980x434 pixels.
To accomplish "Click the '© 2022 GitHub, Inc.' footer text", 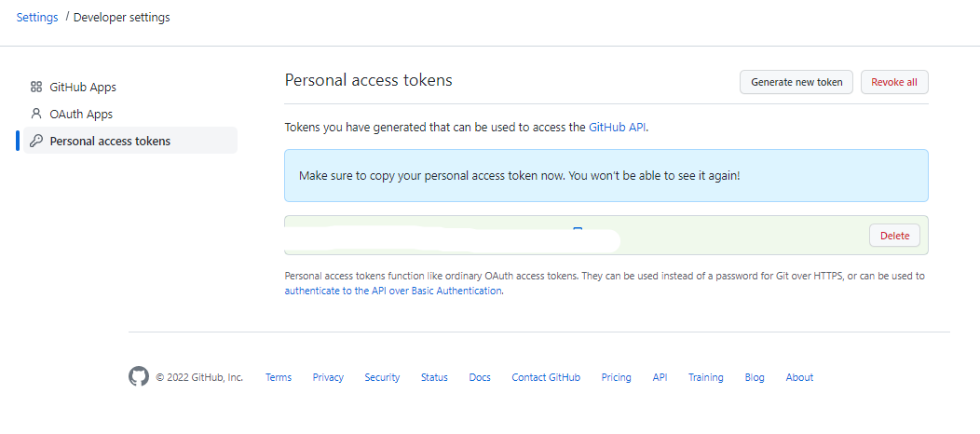I will point(199,377).
